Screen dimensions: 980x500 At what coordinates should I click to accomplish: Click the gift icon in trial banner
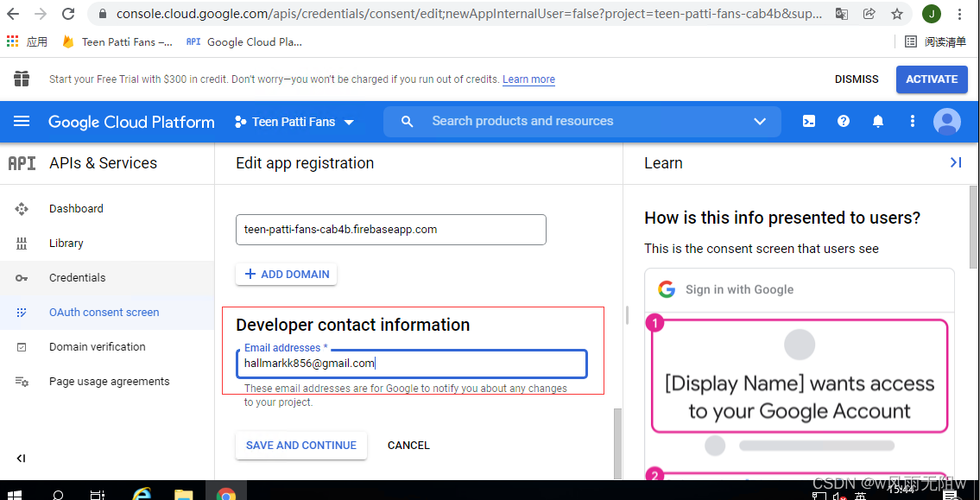click(22, 79)
